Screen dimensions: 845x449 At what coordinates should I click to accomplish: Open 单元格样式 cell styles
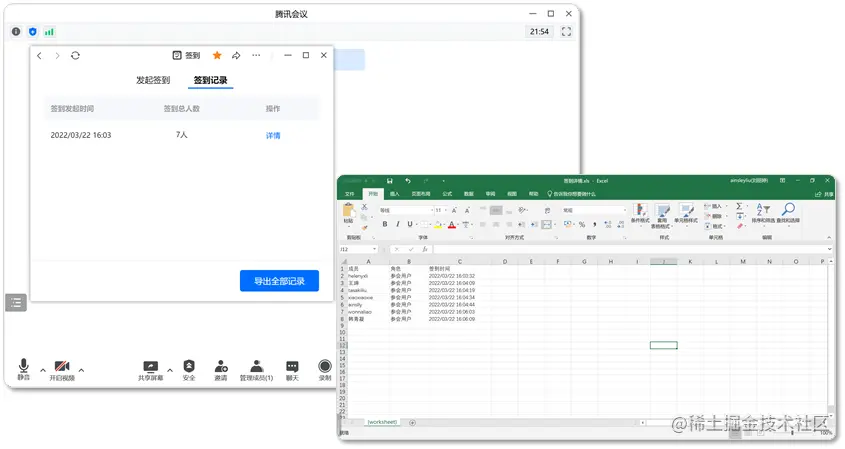tap(686, 214)
